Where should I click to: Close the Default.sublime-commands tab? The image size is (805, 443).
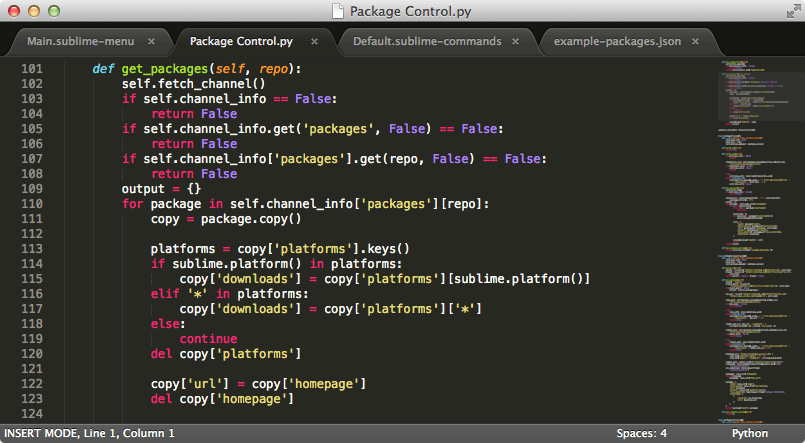515,42
